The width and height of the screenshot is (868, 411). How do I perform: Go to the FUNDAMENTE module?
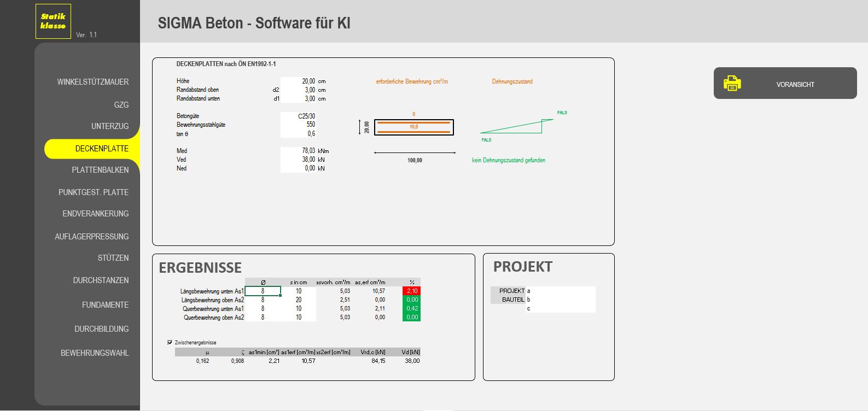pyautogui.click(x=105, y=305)
